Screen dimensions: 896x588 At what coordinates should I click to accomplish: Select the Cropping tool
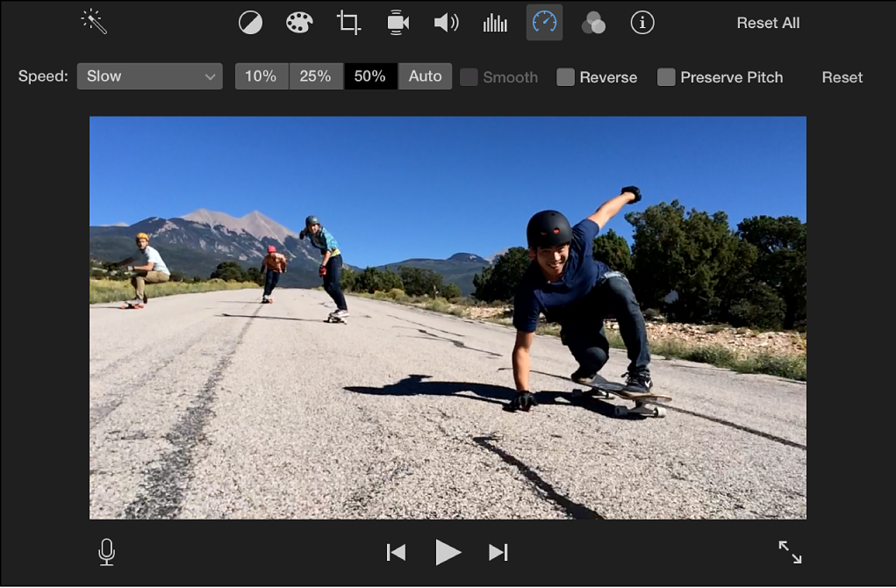pos(348,23)
